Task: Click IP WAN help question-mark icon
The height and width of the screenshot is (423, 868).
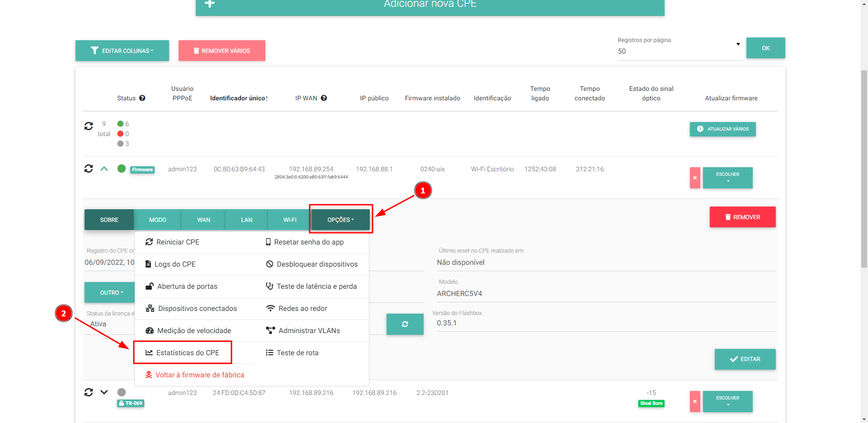Action: [324, 98]
